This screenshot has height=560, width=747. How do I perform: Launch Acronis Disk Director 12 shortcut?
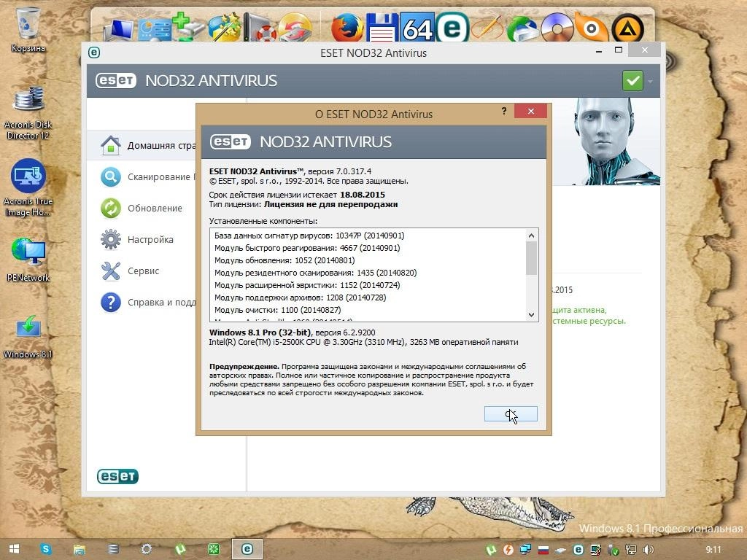28,113
